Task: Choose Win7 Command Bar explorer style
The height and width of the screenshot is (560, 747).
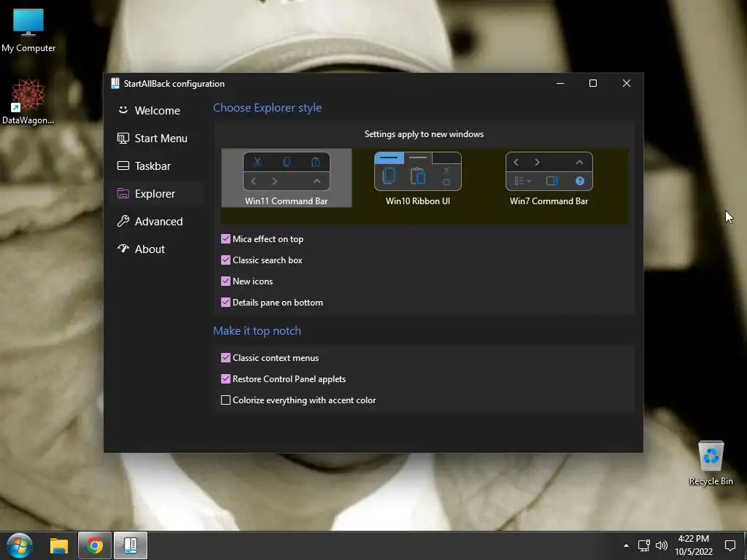Action: pos(549,178)
